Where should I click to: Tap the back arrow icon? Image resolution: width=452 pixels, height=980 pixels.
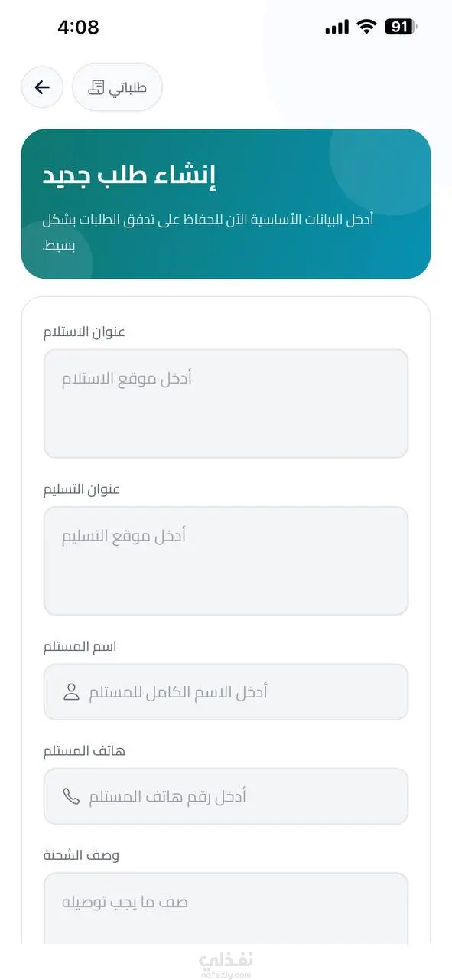[x=42, y=87]
